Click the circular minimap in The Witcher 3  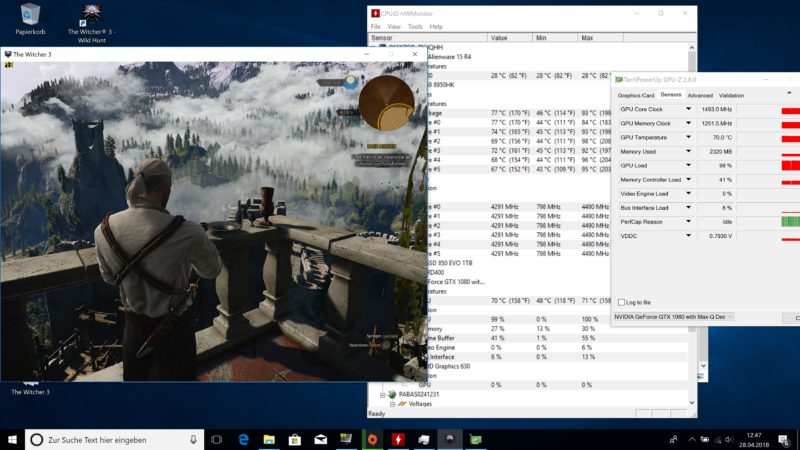pos(386,103)
